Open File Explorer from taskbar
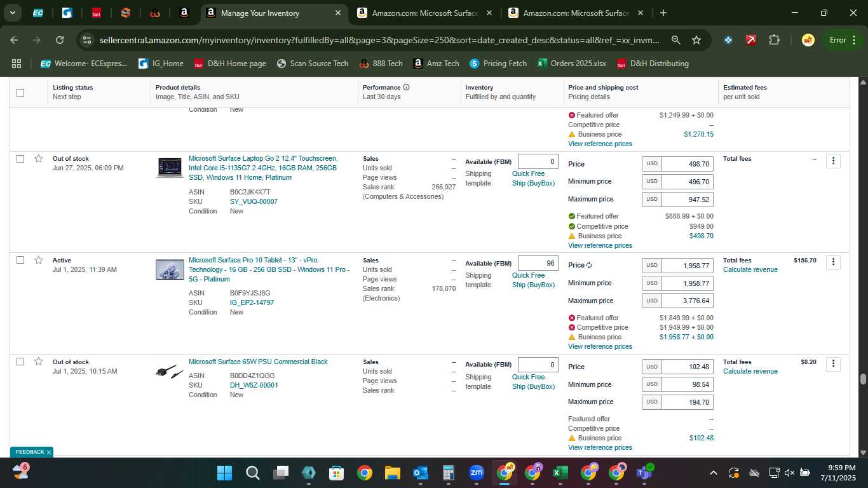This screenshot has width=868, height=488. pos(392,473)
